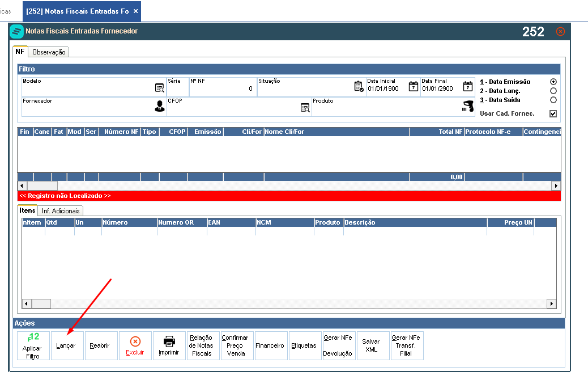The height and width of the screenshot is (384, 588).
Task: Open the Situação clipboard checklist icon
Action: click(359, 86)
